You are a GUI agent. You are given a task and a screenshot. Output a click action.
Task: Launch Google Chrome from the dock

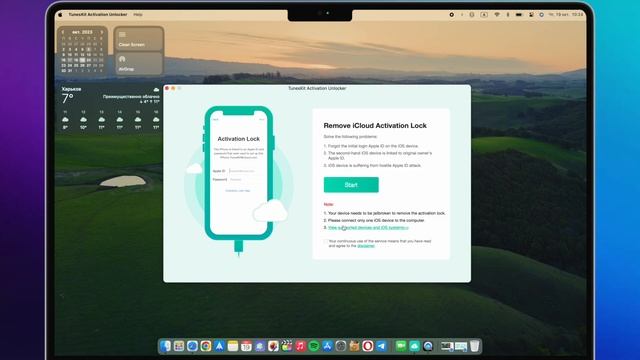pyautogui.click(x=206, y=346)
